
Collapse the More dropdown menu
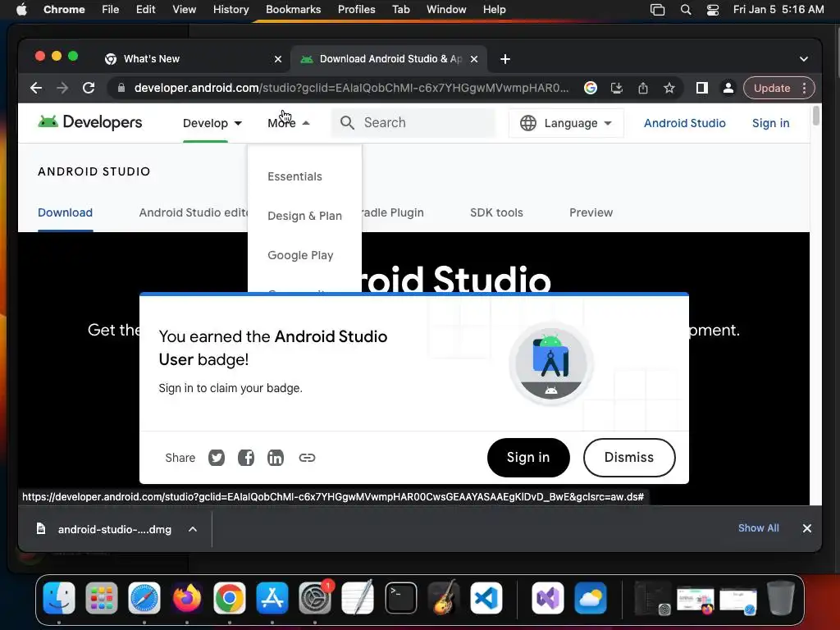tap(288, 123)
